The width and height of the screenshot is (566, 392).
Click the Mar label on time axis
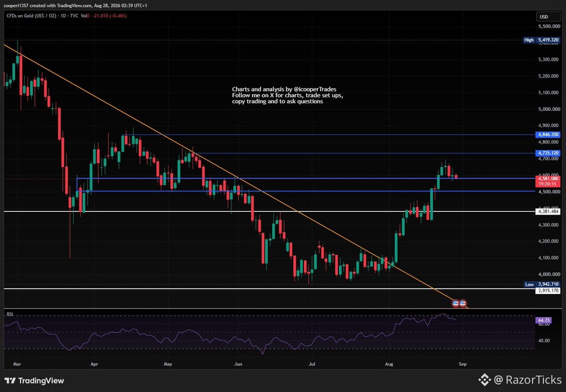click(x=17, y=364)
